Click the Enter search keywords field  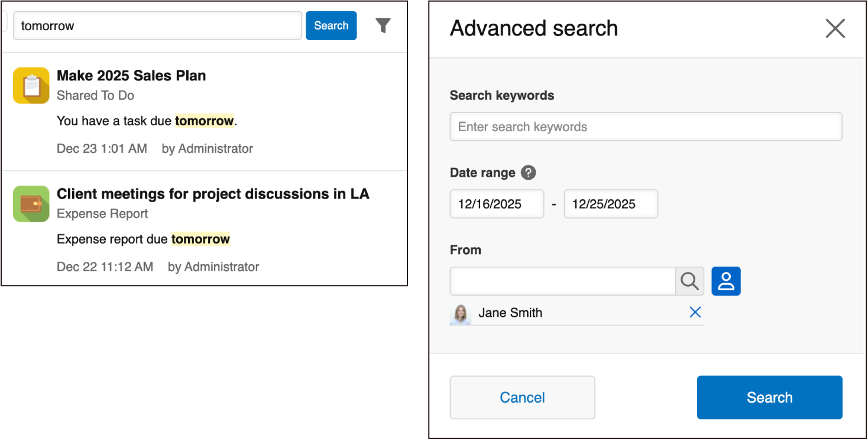point(646,127)
